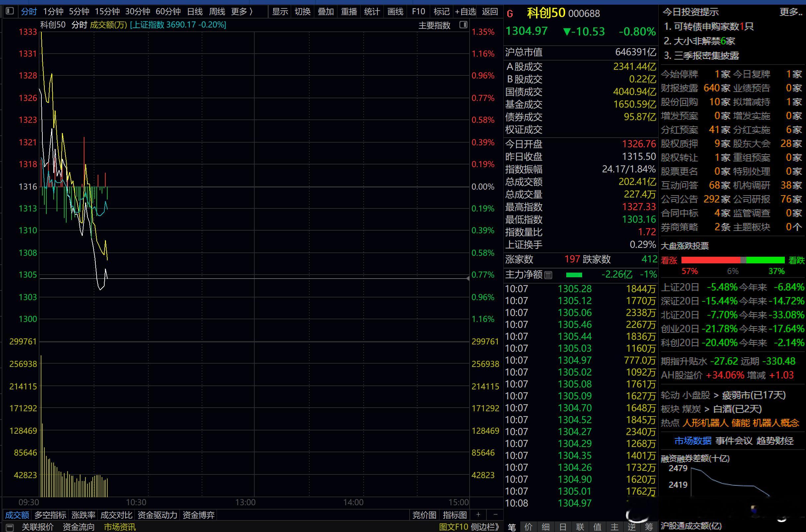Switch to the 1分钟 chart
Viewport: 806px width, 532px height.
tap(53, 12)
